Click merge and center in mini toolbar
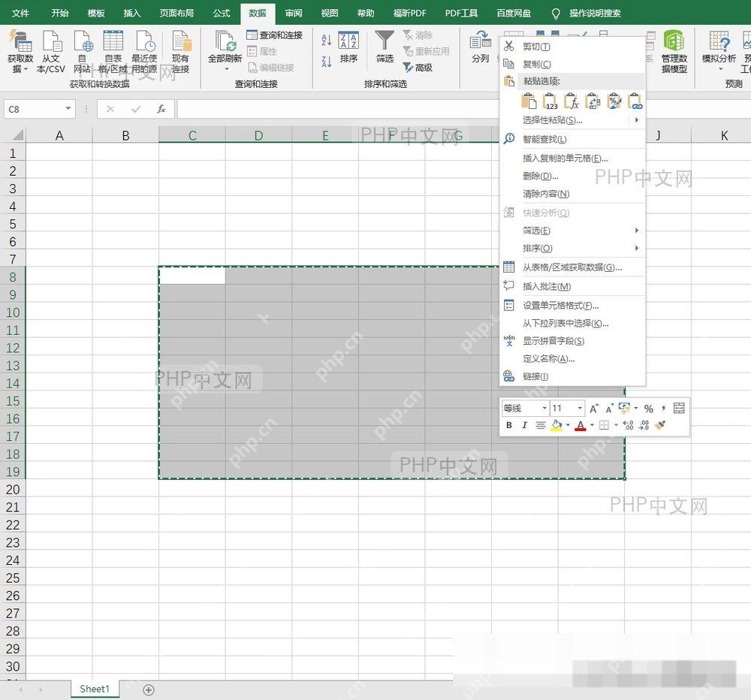The height and width of the screenshot is (700, 751). tap(679, 409)
